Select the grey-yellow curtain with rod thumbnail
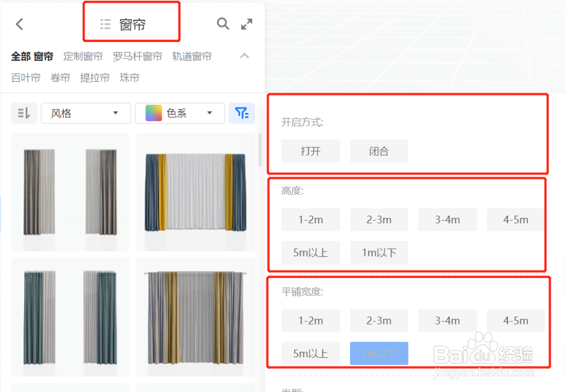The image size is (565, 392). click(x=196, y=317)
